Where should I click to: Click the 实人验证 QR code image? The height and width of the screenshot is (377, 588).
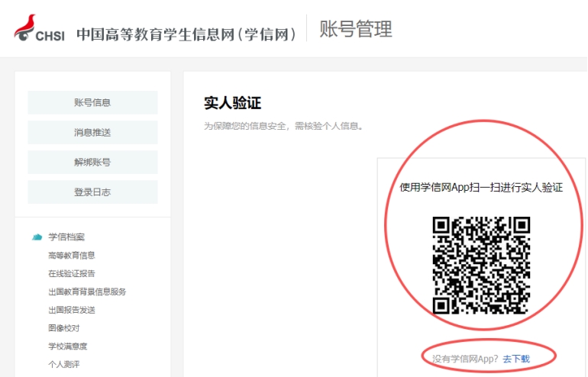(481, 265)
